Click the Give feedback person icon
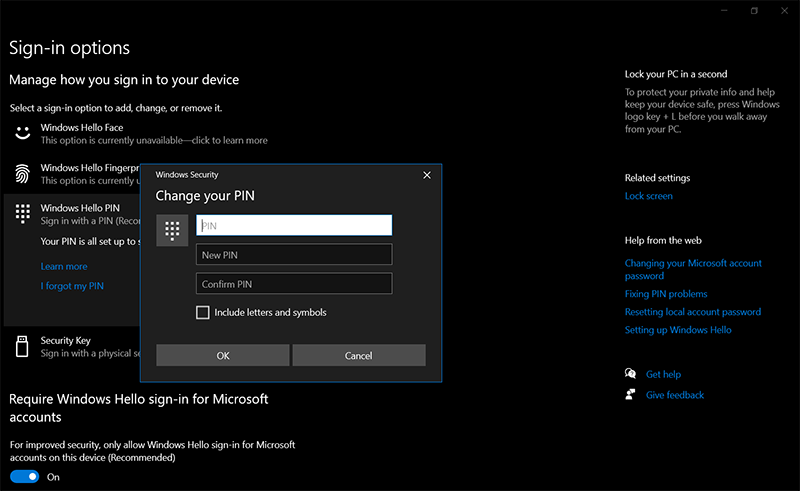This screenshot has height=491, width=800. point(631,395)
